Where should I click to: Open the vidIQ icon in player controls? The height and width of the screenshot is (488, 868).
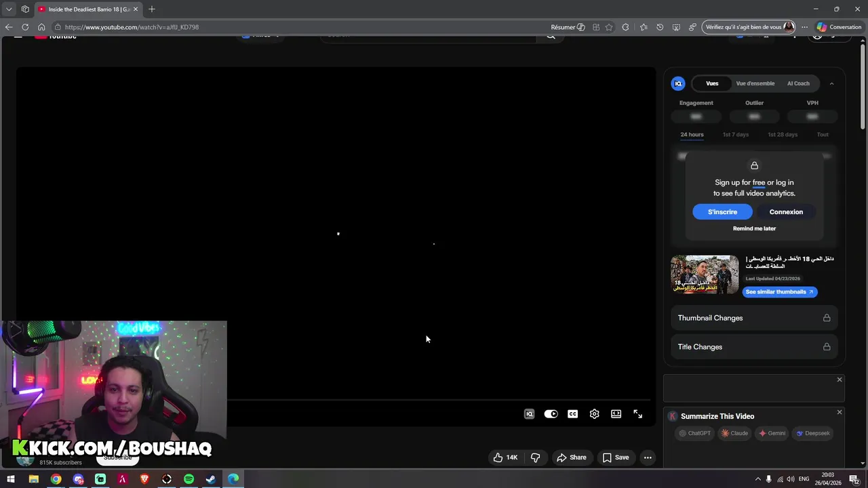(x=529, y=414)
